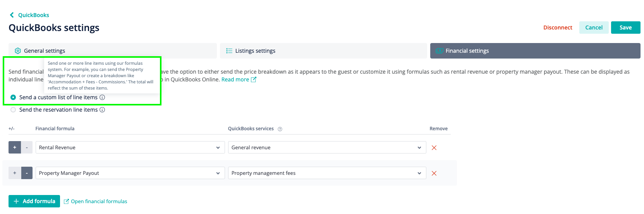
Task: Remove the Rental Revenue row with red X
Action: tap(434, 148)
